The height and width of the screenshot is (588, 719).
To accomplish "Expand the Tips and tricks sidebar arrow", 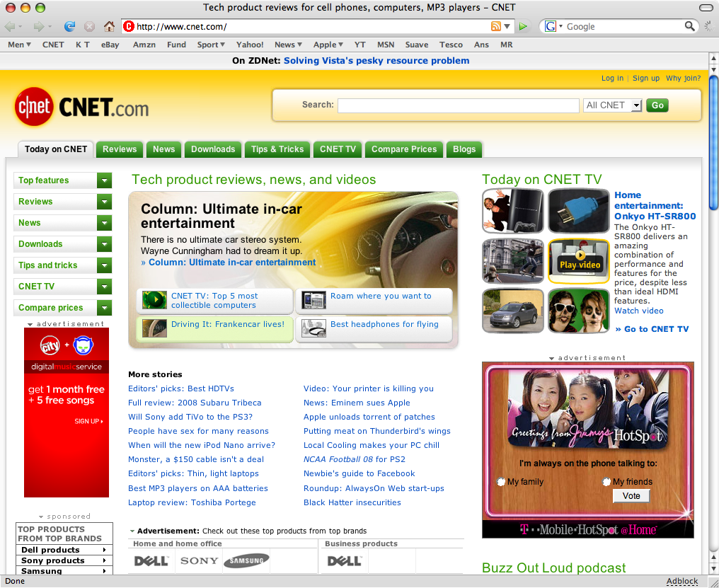I will 105,265.
